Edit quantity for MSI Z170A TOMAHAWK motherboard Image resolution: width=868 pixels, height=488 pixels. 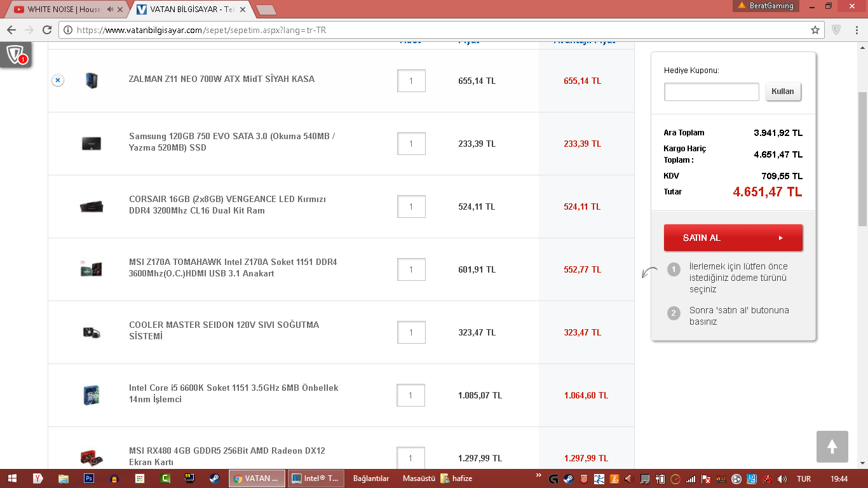411,269
